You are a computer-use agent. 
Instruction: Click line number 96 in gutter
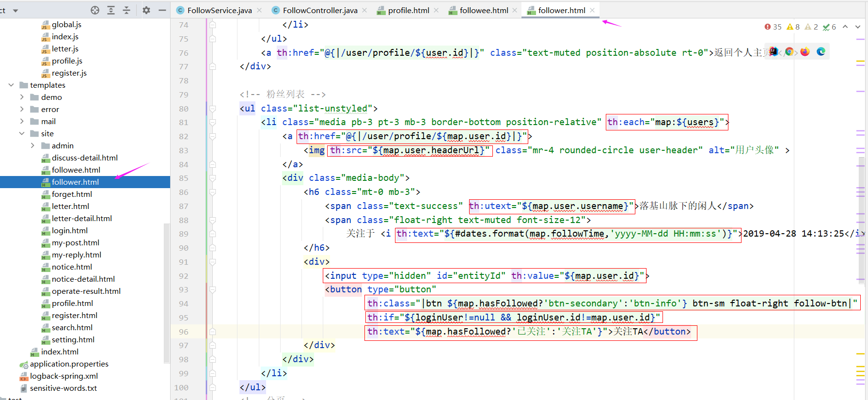point(183,332)
